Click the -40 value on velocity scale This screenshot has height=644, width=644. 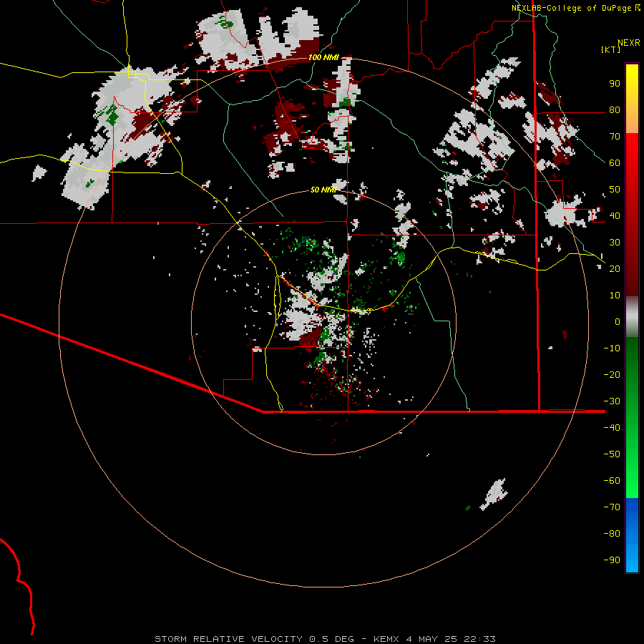(612, 428)
